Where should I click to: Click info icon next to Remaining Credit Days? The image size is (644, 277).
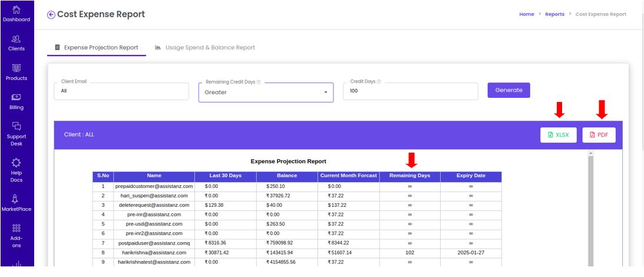259,82
